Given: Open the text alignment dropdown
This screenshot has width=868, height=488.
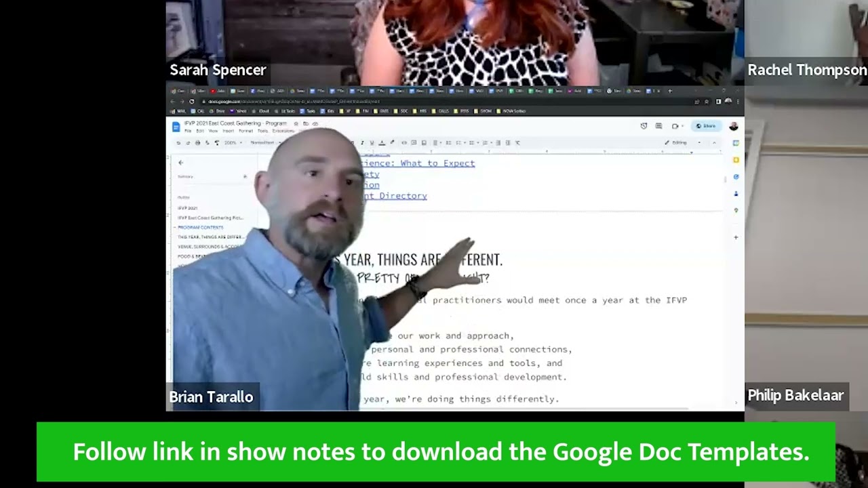Looking at the screenshot, I should pos(437,142).
